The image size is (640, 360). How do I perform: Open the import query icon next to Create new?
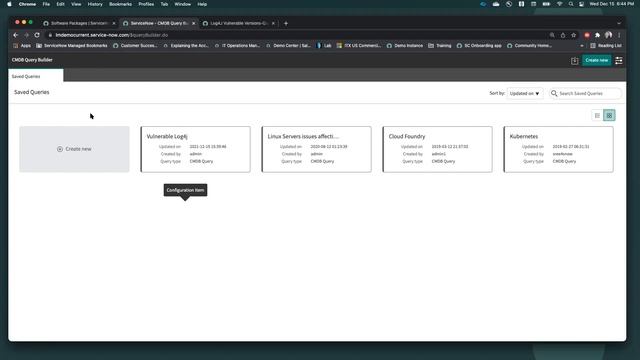575,60
